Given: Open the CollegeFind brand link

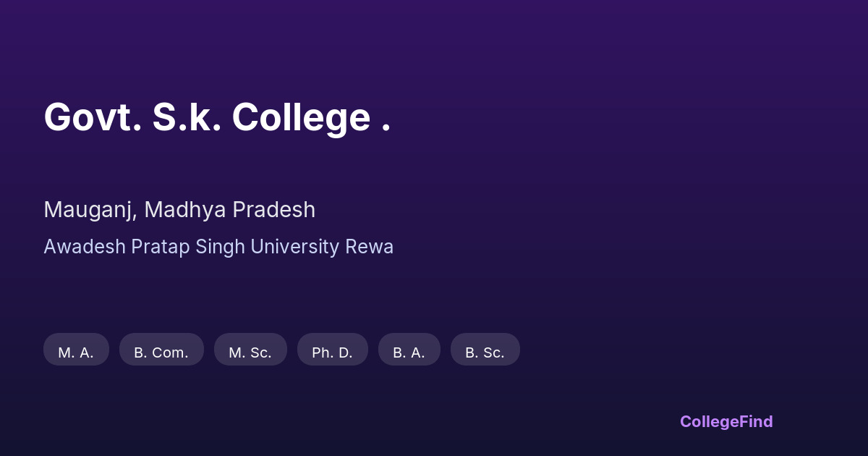Looking at the screenshot, I should point(726,421).
